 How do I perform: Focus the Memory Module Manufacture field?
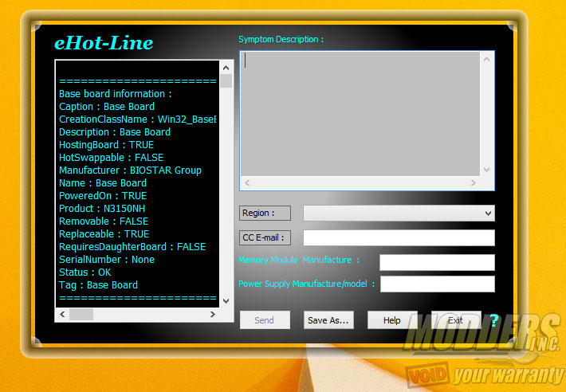tap(437, 262)
